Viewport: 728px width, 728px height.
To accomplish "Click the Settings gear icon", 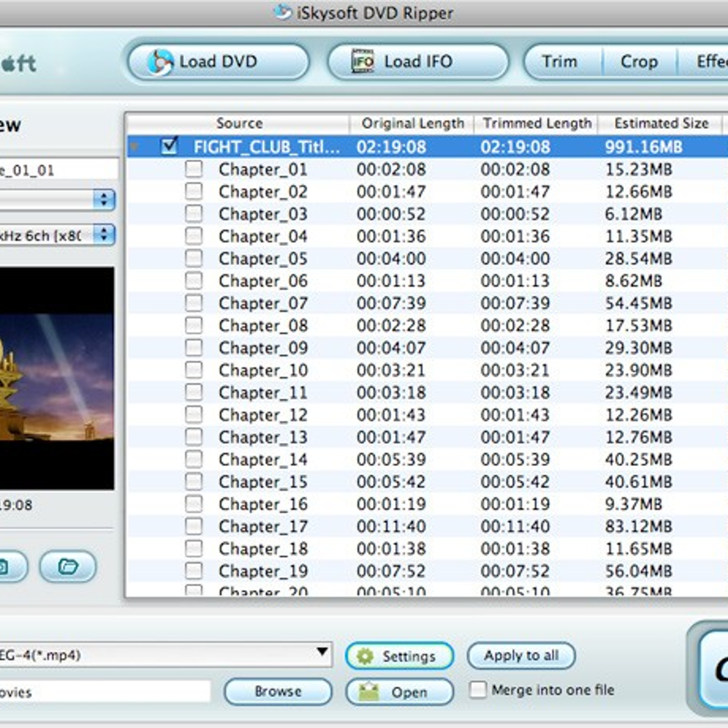I will [x=365, y=656].
